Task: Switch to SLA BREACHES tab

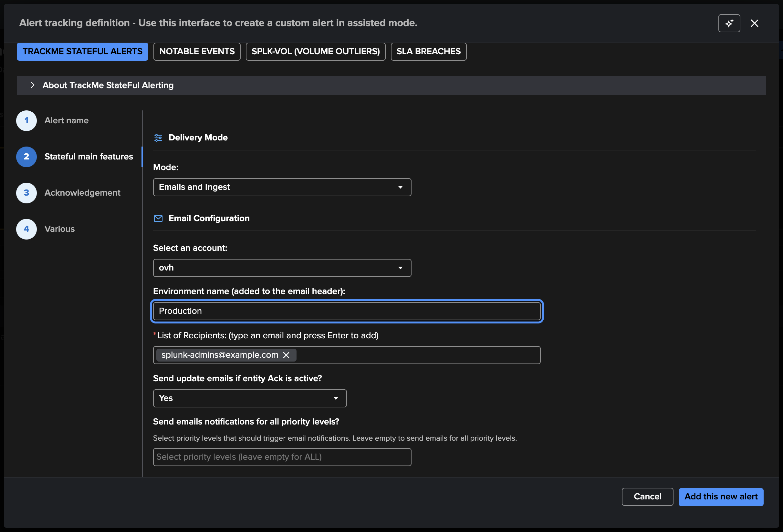Action: (428, 52)
